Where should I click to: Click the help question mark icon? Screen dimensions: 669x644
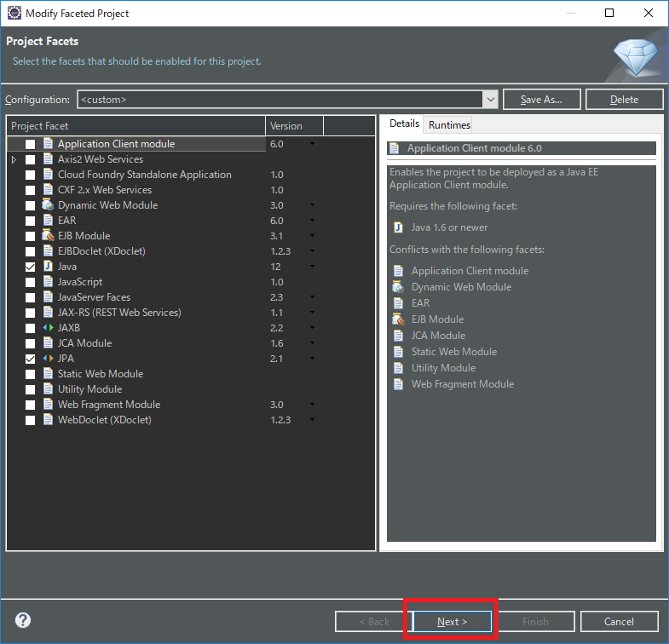pos(23,620)
